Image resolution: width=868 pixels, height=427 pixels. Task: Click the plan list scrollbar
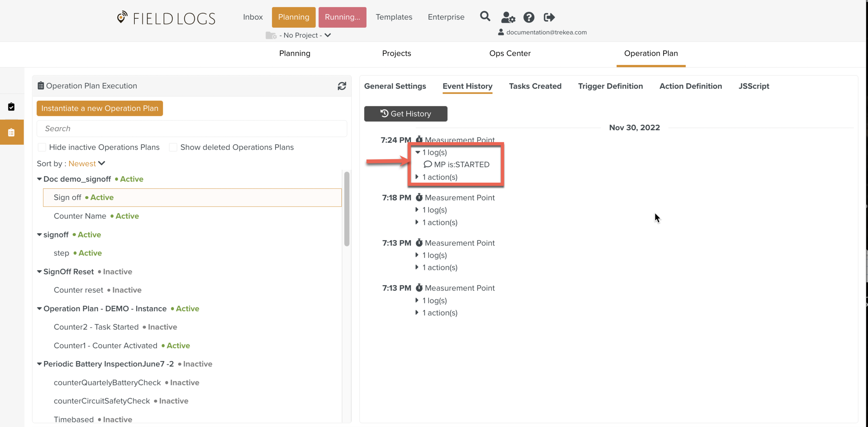(x=347, y=209)
